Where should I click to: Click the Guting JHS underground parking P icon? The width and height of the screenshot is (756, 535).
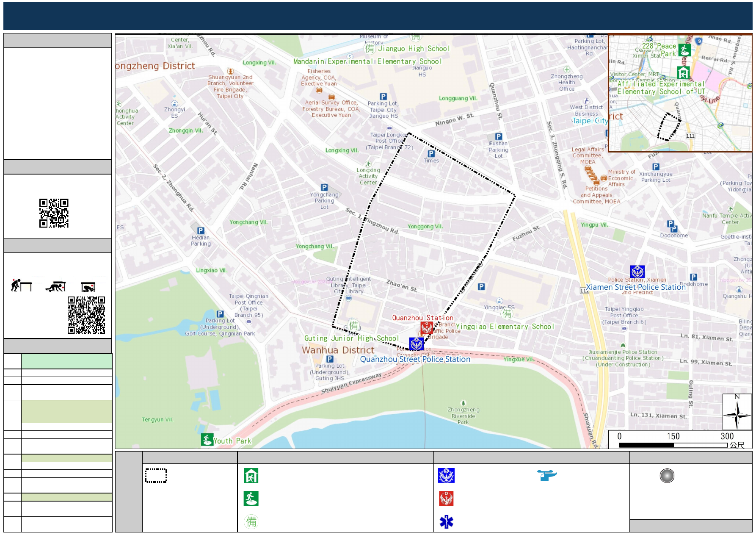330,359
